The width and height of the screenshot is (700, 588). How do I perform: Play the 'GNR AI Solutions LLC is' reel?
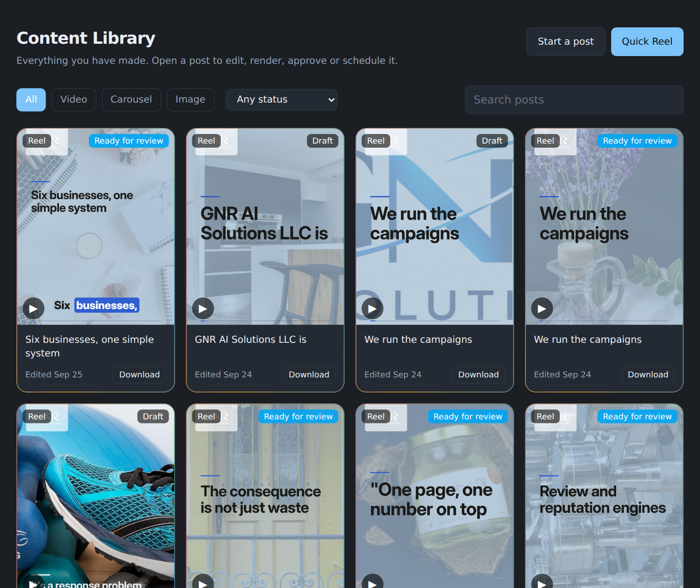tap(203, 309)
